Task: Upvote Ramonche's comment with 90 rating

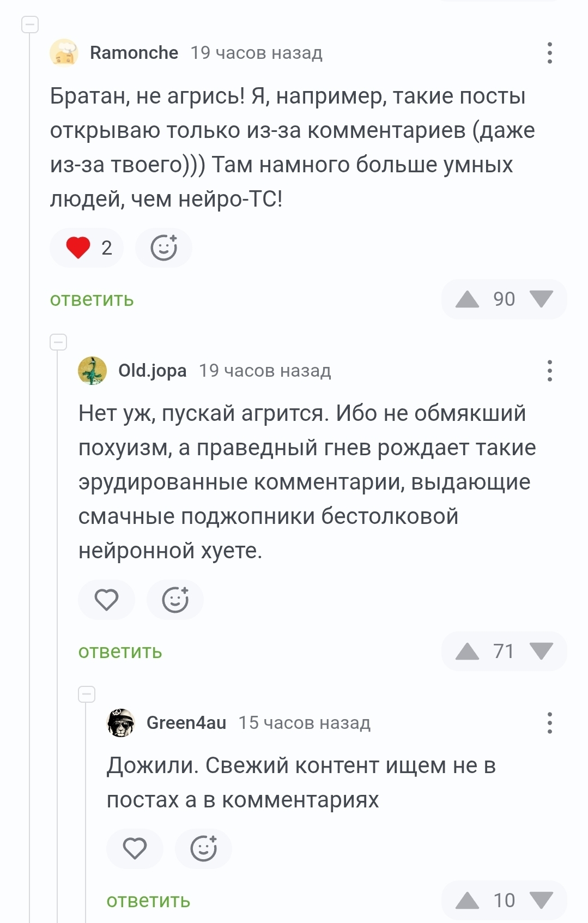Action: (x=467, y=299)
